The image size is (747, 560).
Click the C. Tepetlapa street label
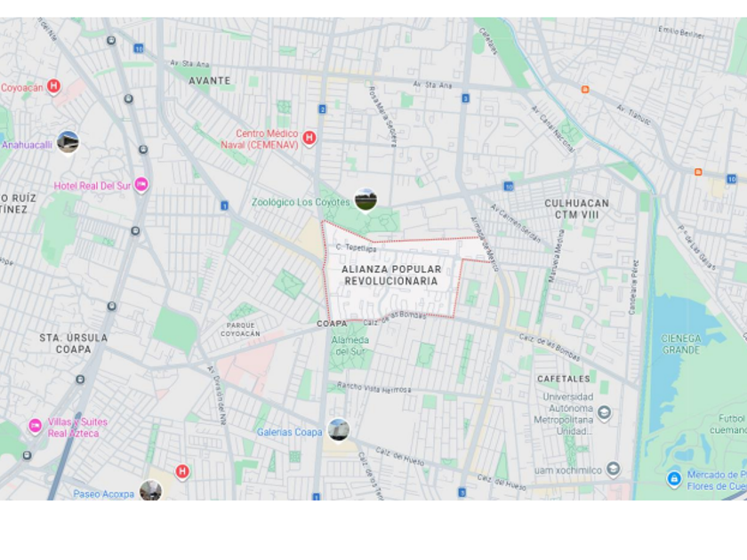coord(356,248)
